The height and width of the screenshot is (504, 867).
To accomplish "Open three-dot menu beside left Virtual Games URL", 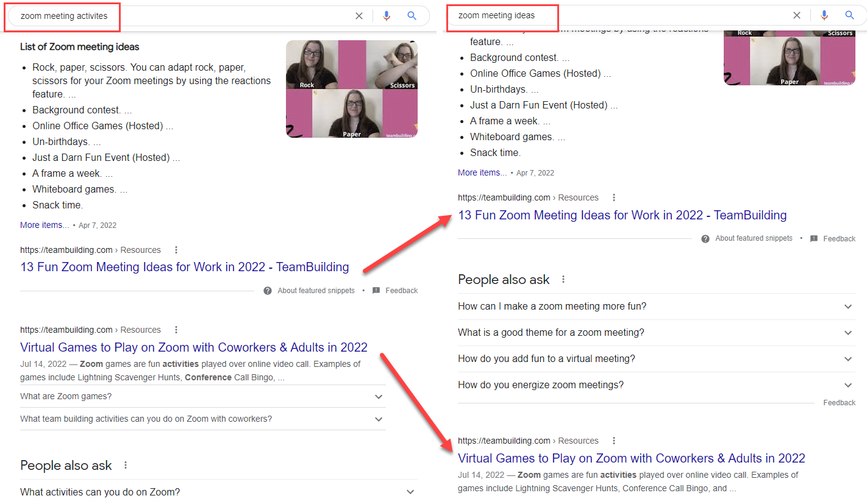I will point(176,330).
